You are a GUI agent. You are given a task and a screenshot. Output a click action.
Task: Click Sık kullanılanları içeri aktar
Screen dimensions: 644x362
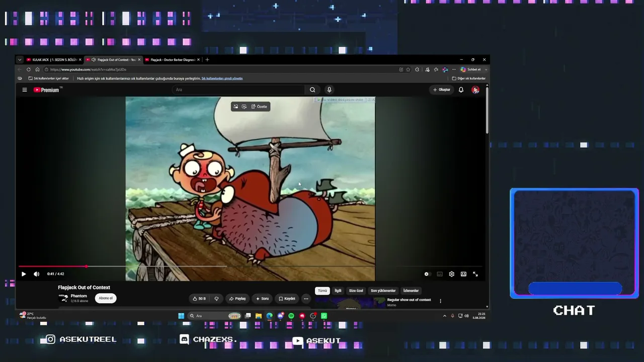[48, 78]
